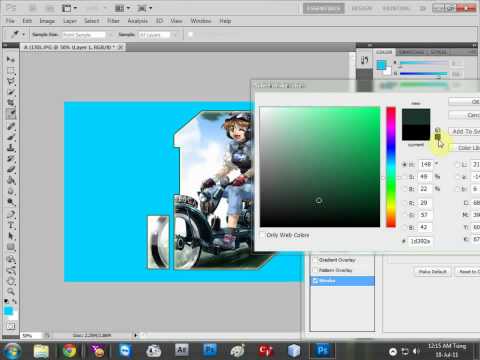Screen dimensions: 480x360
Task: Select the Zoom tool
Action: (x=11, y=292)
